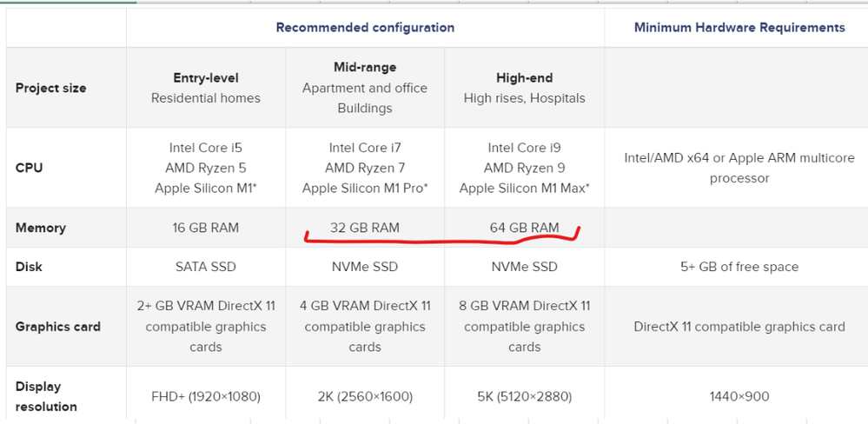The image size is (868, 424).
Task: Click the Recommended configuration header
Action: 365,27
